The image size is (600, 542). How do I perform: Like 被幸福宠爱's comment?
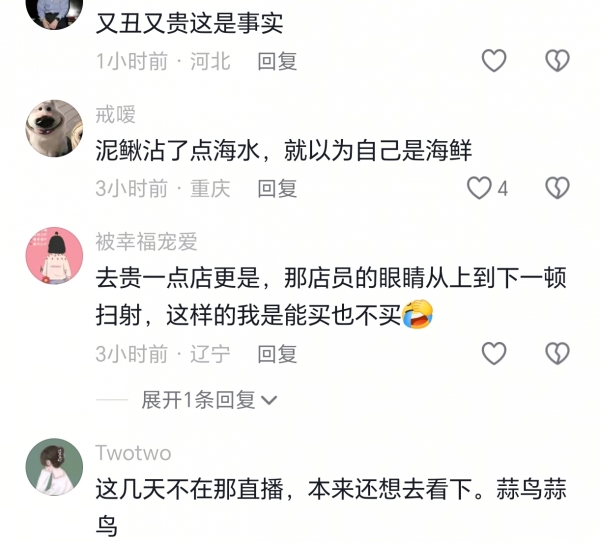[494, 353]
